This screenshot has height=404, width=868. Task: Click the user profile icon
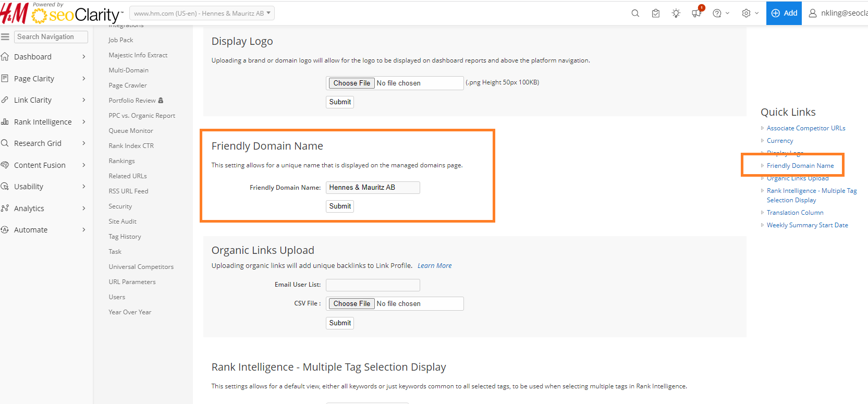812,13
